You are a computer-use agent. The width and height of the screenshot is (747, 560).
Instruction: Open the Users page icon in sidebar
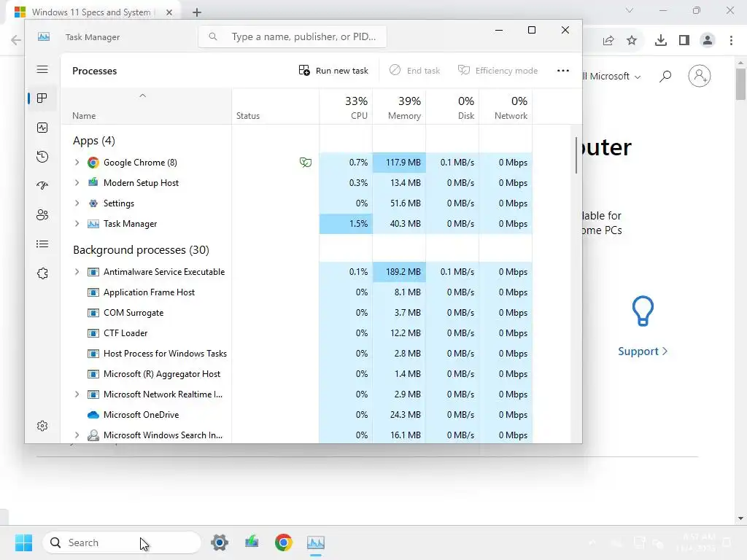click(x=42, y=215)
